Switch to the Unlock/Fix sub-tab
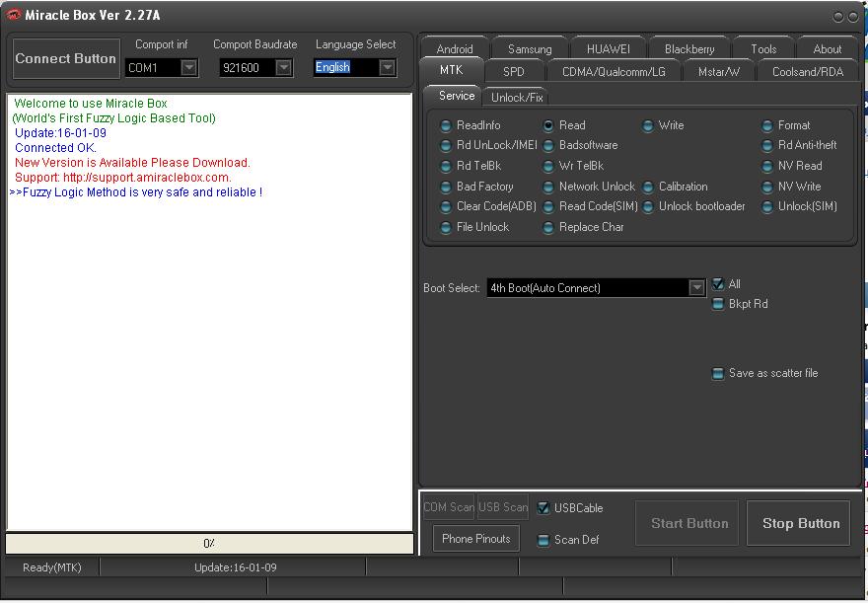 pyautogui.click(x=517, y=98)
